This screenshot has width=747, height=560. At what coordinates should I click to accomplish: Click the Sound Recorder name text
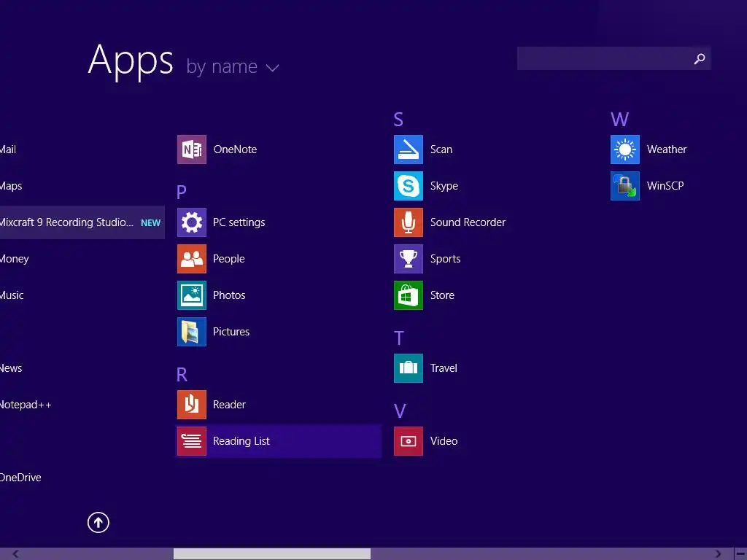coord(468,222)
